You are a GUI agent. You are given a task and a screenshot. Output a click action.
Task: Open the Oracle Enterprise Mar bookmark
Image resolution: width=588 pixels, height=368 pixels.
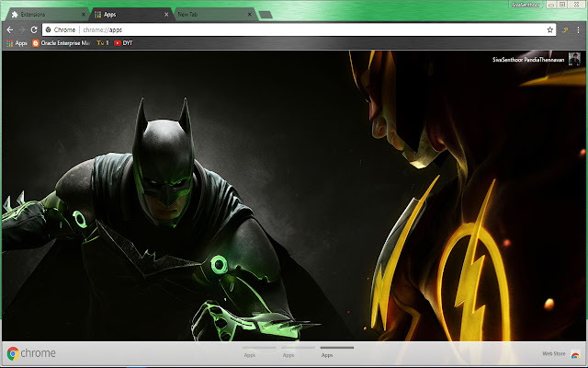62,43
